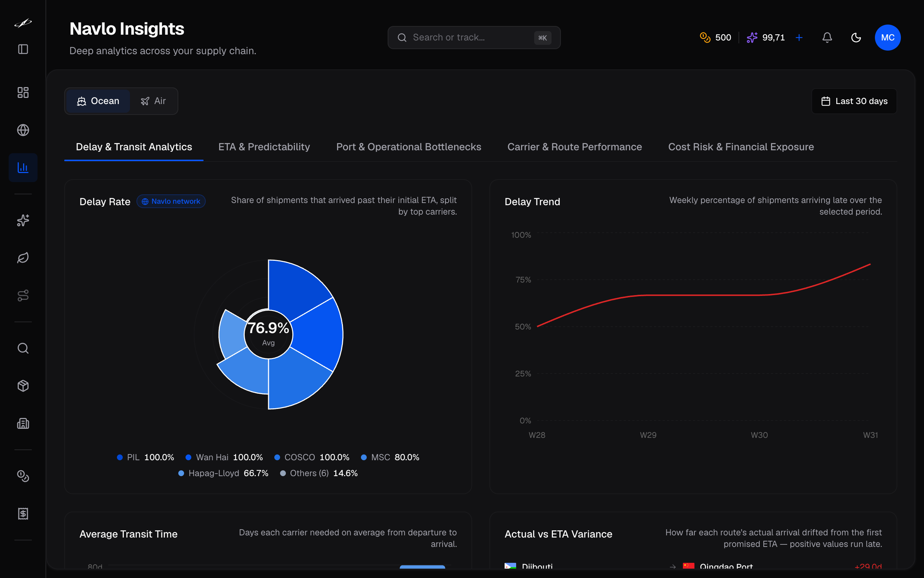The height and width of the screenshot is (578, 924).
Task: Click the 76.9% Avg chart center
Action: pyautogui.click(x=269, y=334)
